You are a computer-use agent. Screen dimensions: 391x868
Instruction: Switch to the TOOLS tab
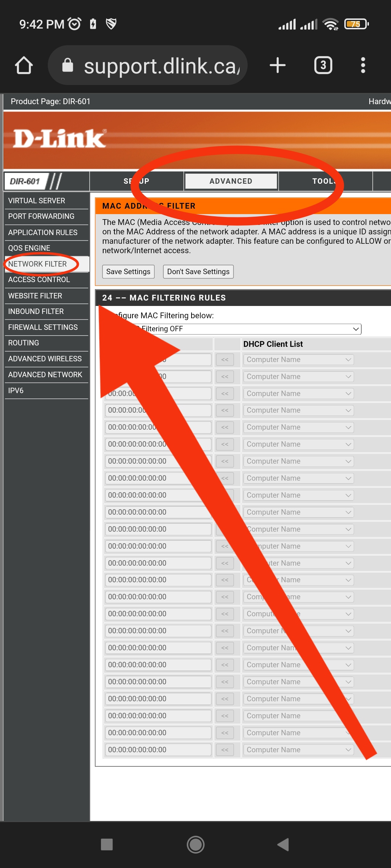tap(325, 181)
